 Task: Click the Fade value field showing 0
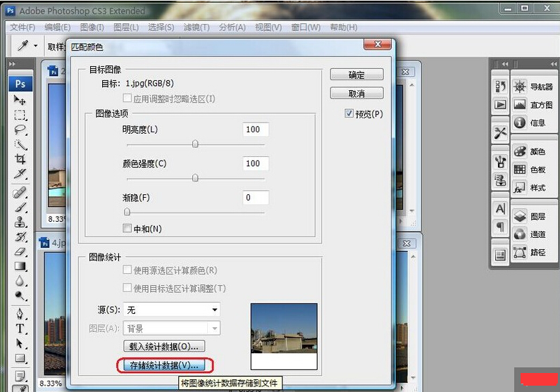pos(256,198)
